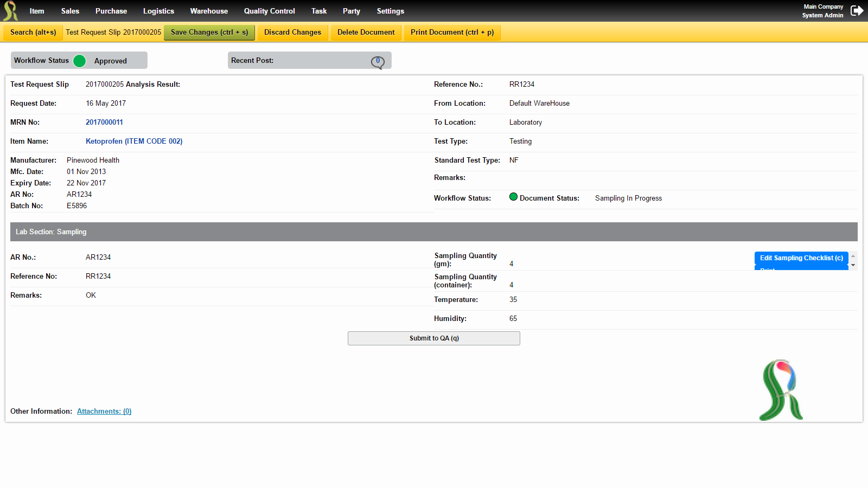
Task: Open the Logistics menu
Action: (158, 11)
